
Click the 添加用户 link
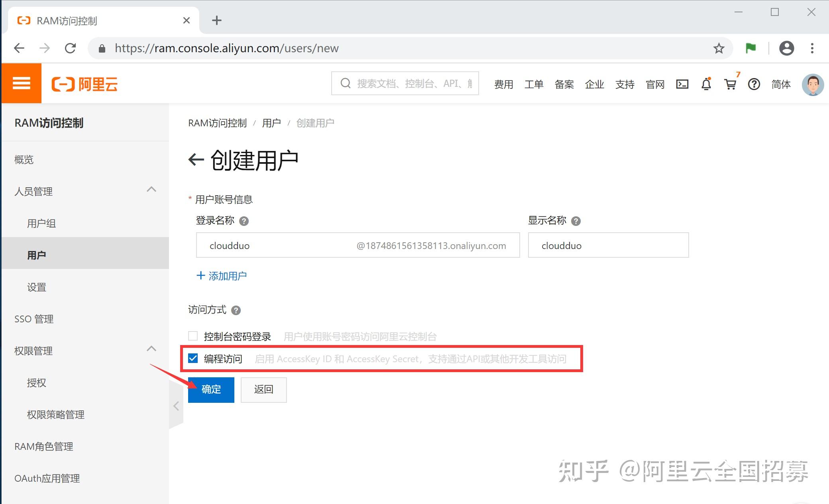222,275
